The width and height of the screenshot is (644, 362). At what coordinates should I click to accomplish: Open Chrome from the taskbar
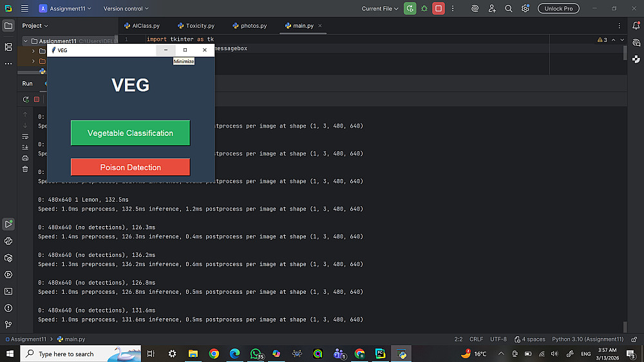coord(214,354)
